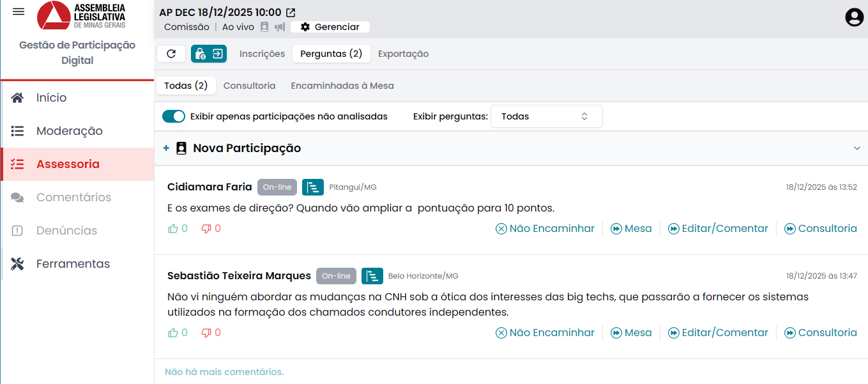868x384 pixels.
Task: Click the plus icon beside Nova Participação
Action: [166, 148]
